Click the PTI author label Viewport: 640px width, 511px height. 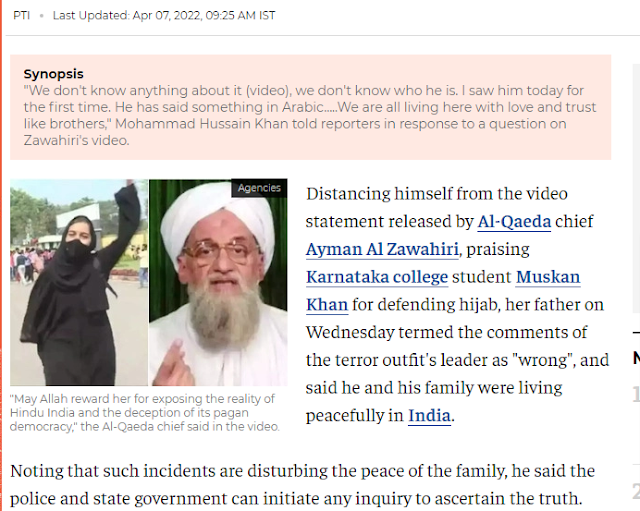tap(22, 16)
